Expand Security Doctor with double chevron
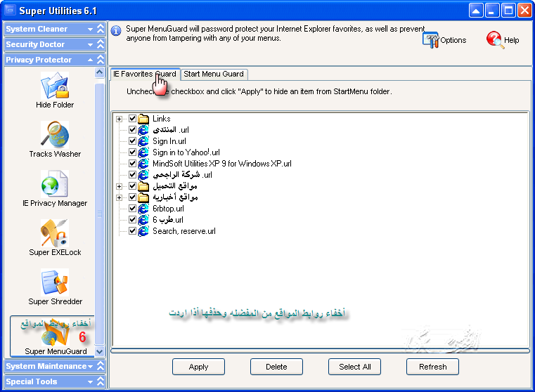The width and height of the screenshot is (535, 392). tap(101, 44)
